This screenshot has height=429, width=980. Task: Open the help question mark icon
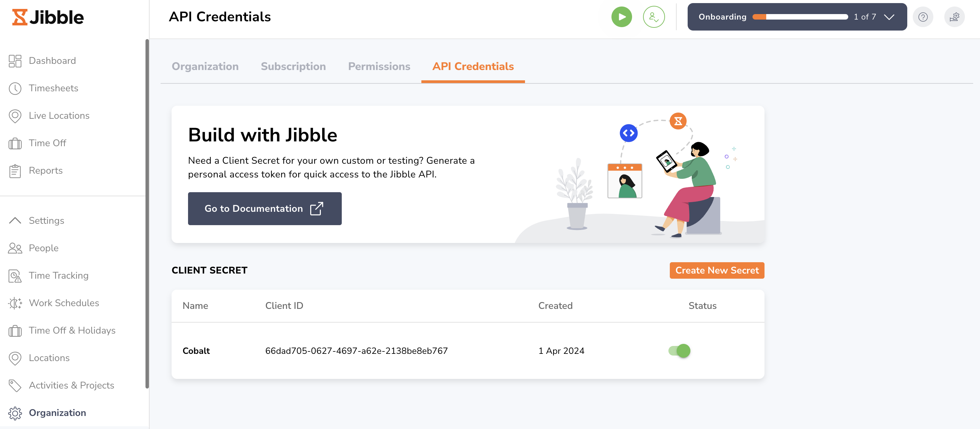point(923,17)
